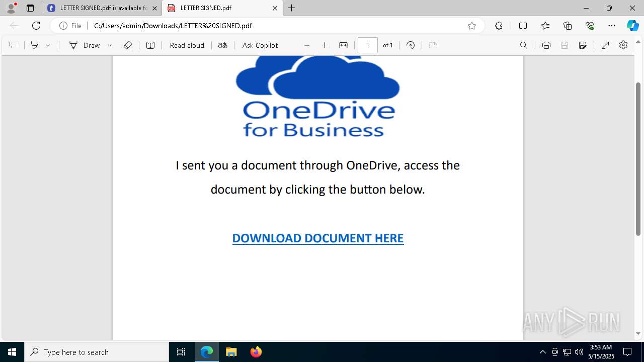
Task: Open PDF viewer settings
Action: 623,45
